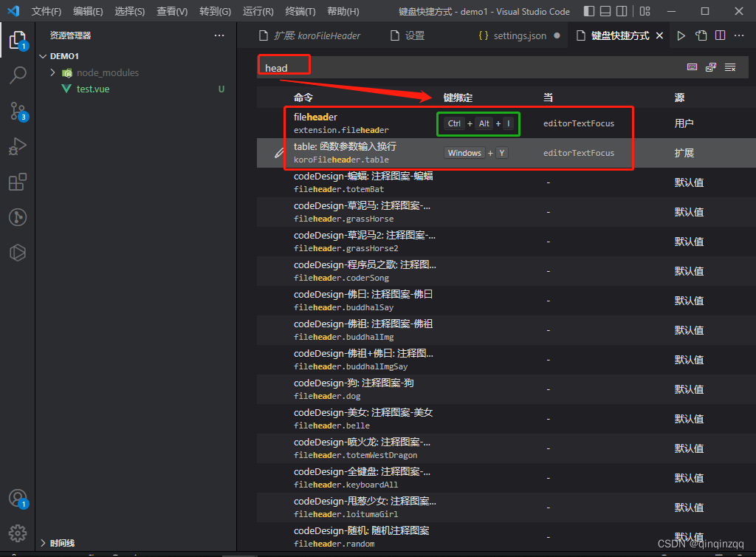Open Source Control view with badge 3

(18, 111)
